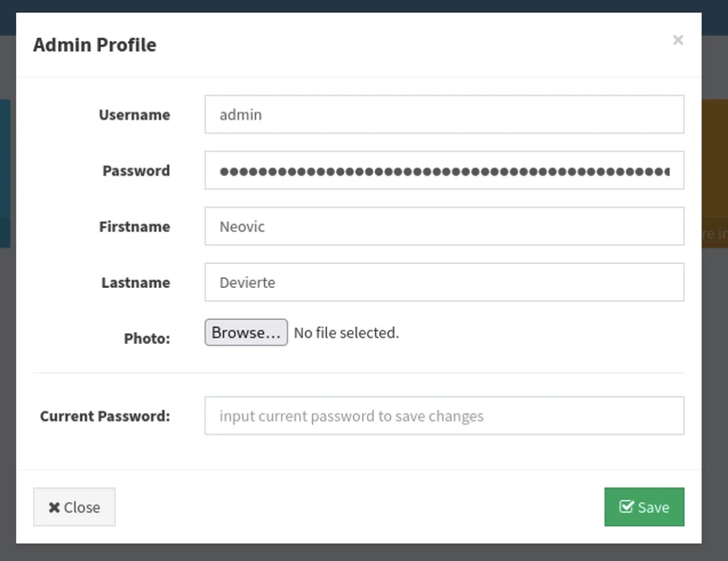Click the orange panel behind the dialog

tap(714, 173)
